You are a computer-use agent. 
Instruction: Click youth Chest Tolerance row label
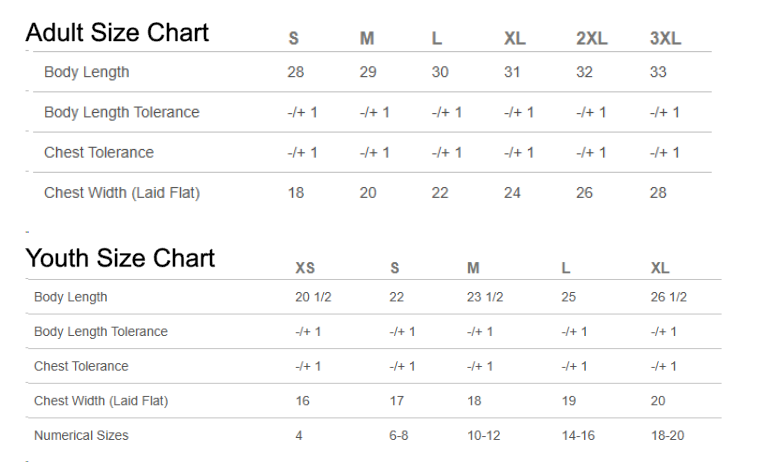coord(81,366)
